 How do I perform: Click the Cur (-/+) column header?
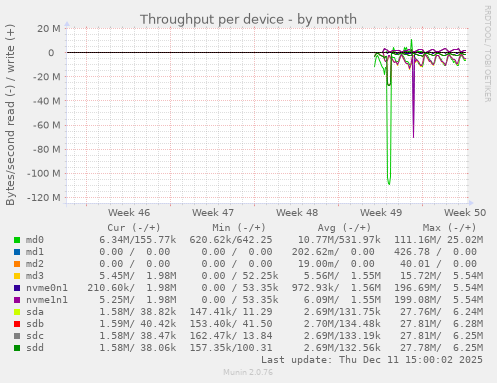pyautogui.click(x=134, y=228)
